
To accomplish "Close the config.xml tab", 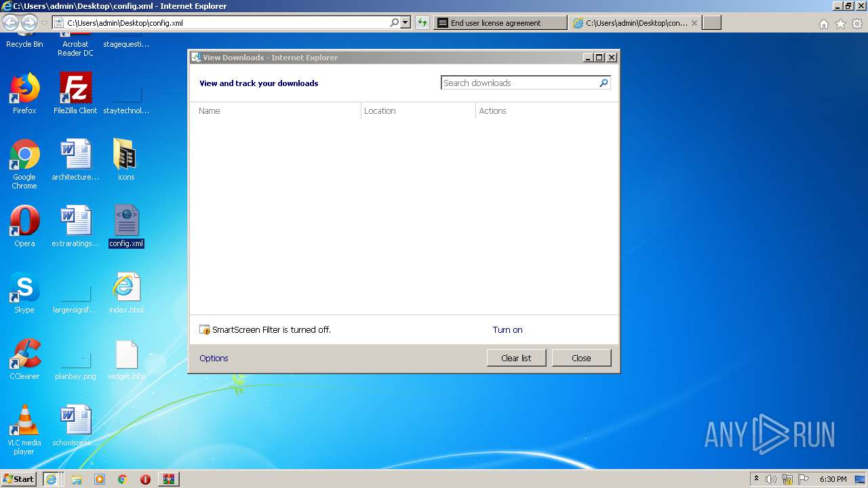I will (x=694, y=23).
